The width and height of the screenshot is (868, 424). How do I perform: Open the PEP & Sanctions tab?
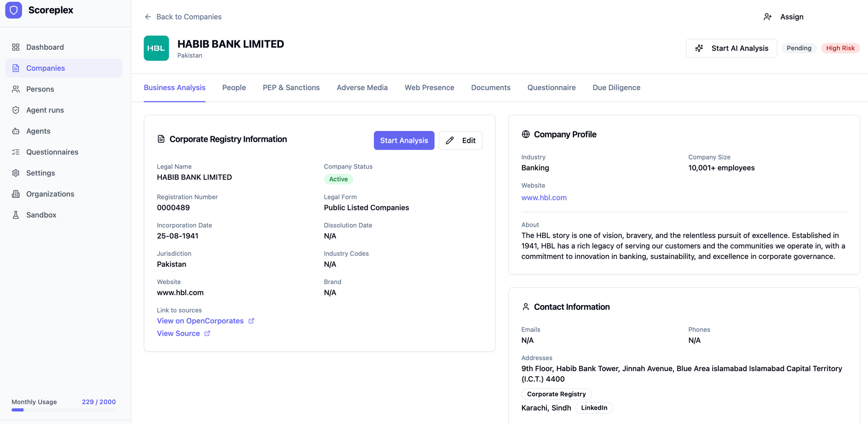pos(291,88)
